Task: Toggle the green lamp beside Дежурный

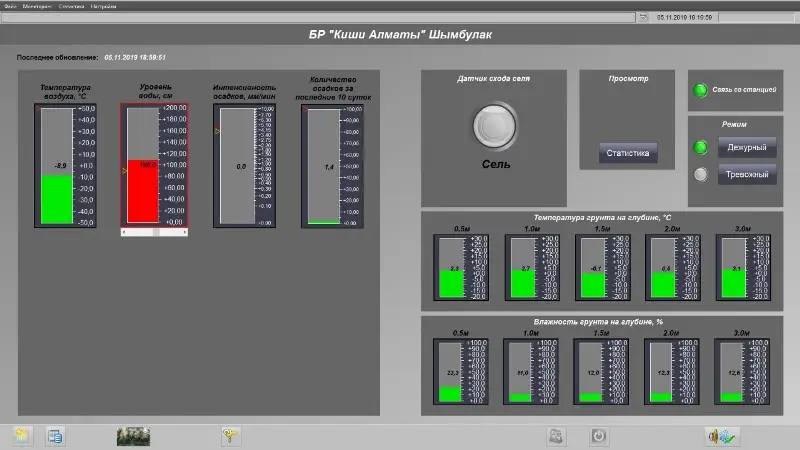Action: pyautogui.click(x=701, y=148)
